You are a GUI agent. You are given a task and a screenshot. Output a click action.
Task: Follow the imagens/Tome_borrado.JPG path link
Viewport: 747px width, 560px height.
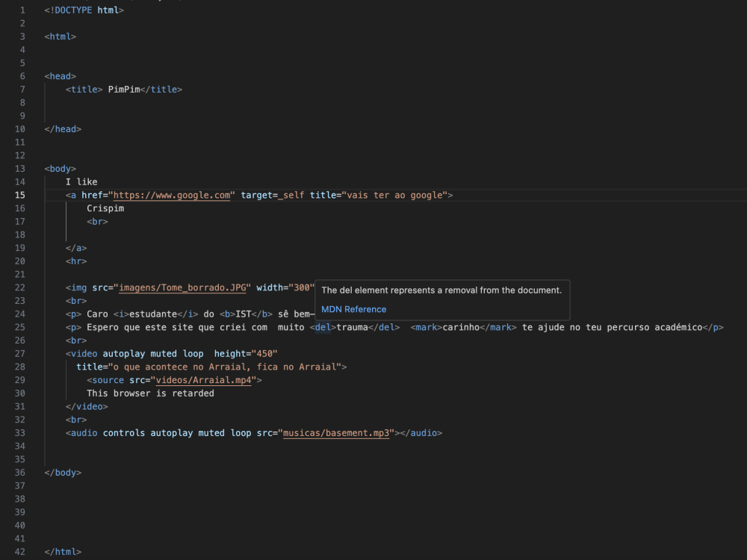coord(182,287)
